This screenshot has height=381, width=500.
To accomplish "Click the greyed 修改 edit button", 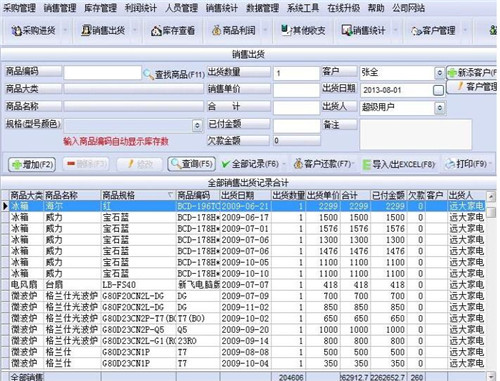I will pos(139,164).
